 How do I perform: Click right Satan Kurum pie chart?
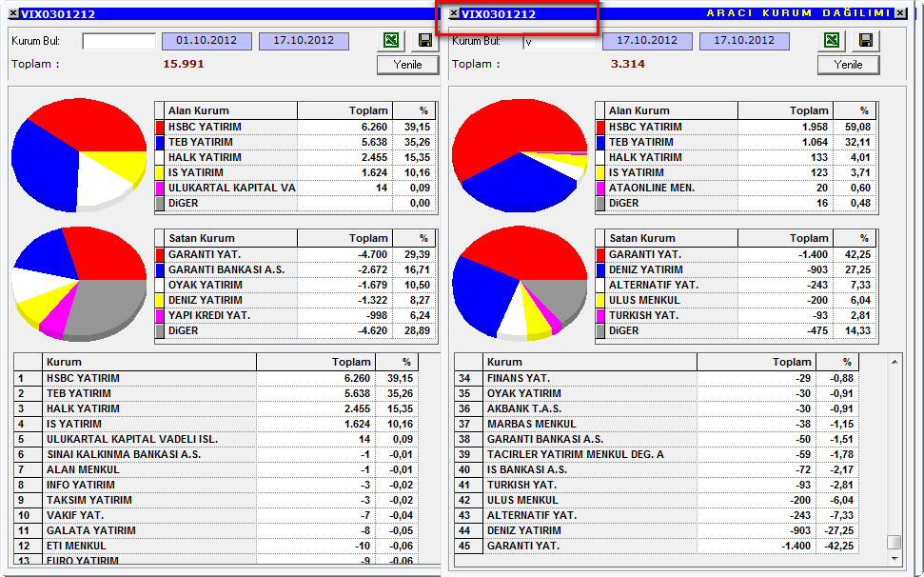tap(520, 284)
